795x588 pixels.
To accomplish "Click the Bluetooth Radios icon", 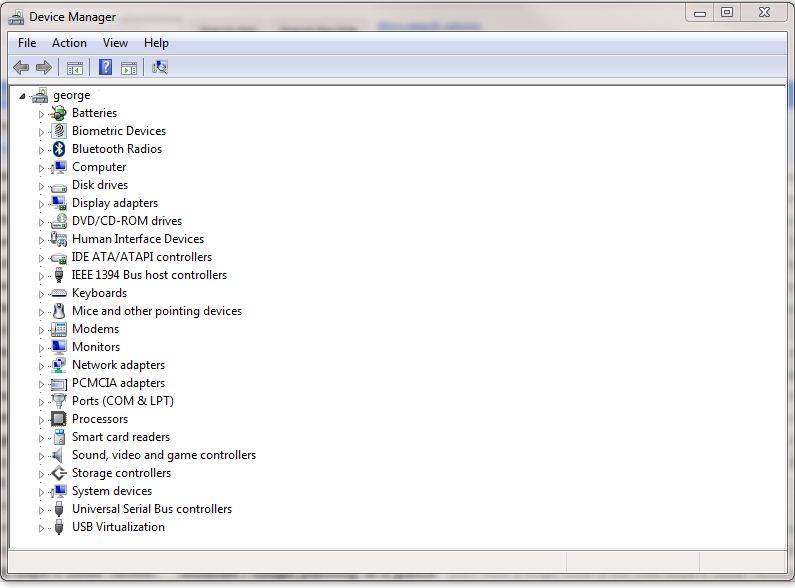I will [x=59, y=149].
